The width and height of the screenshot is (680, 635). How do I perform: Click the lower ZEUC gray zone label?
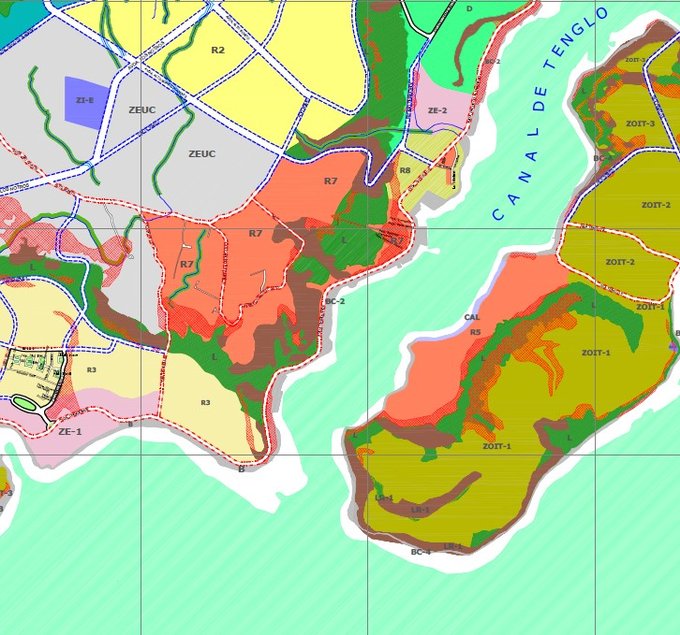coord(202,154)
